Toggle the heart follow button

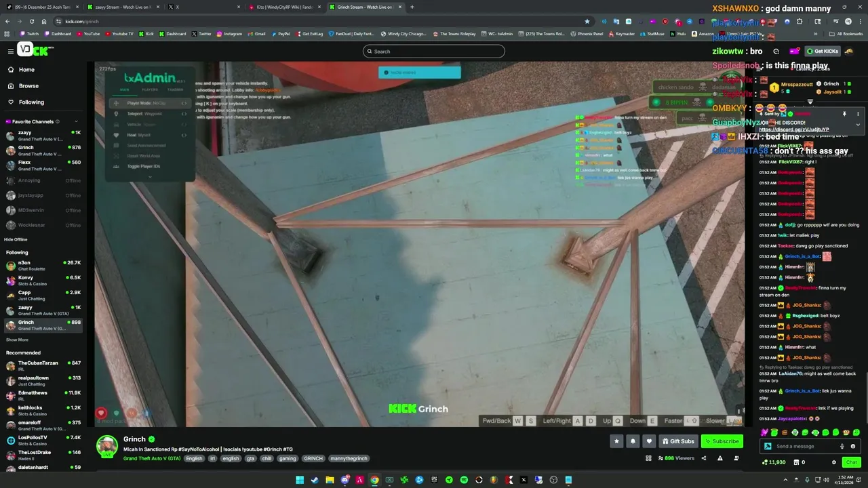[x=649, y=441]
